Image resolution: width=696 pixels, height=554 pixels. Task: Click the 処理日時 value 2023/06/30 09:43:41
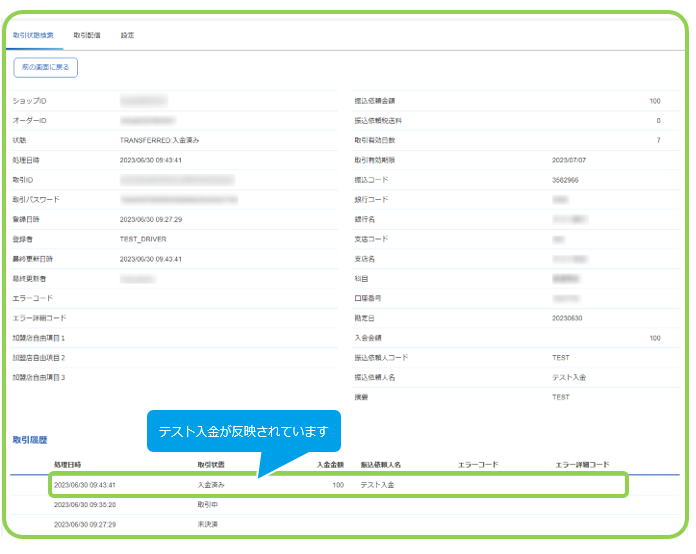(x=150, y=160)
